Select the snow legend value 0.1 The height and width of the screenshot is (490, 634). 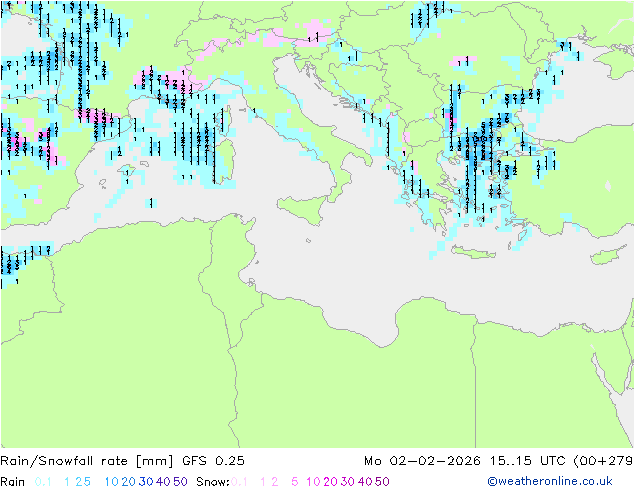pyautogui.click(x=239, y=482)
